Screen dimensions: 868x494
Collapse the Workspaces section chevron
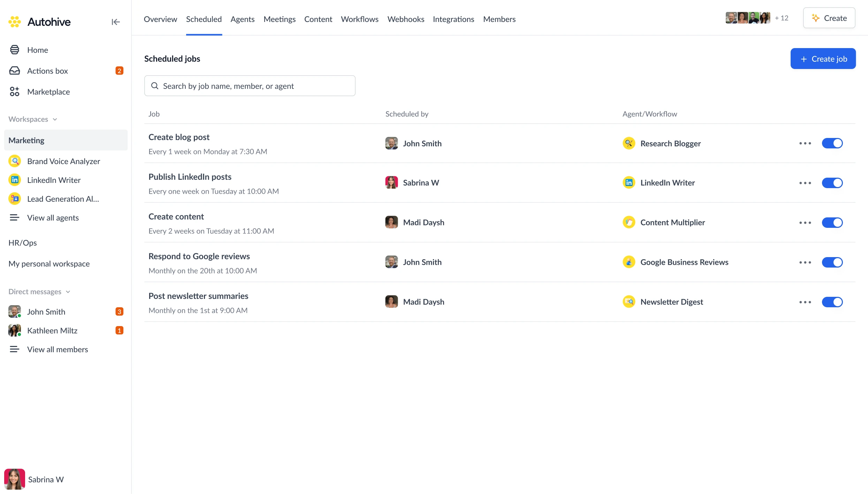(x=55, y=119)
